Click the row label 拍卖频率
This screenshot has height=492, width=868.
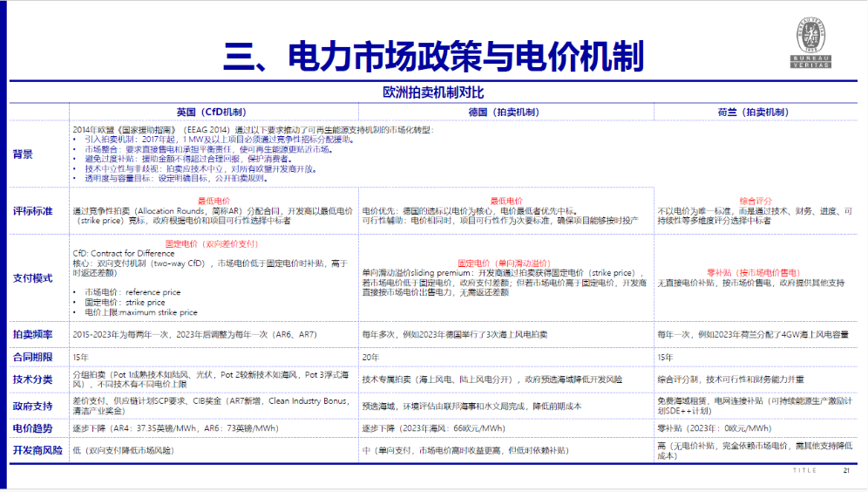pyautogui.click(x=32, y=335)
